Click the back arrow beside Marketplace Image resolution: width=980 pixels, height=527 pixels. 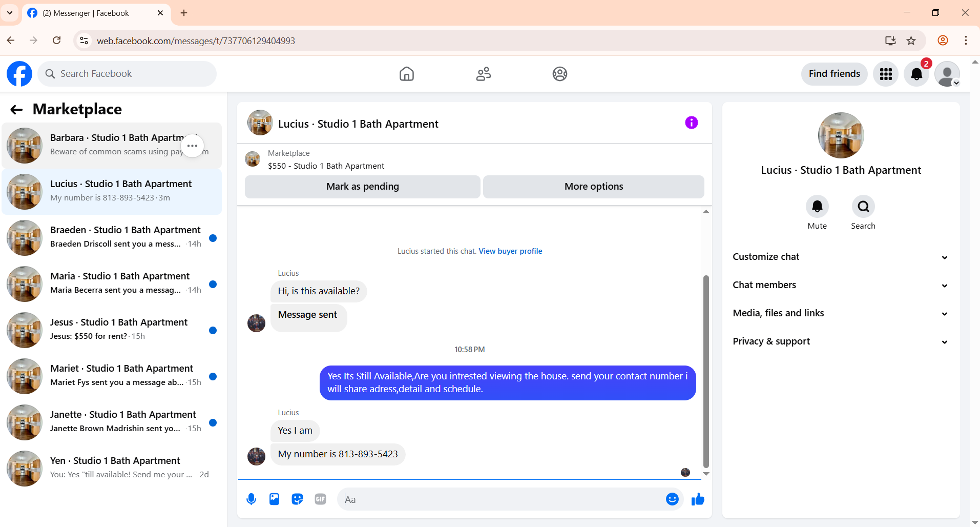(16, 109)
